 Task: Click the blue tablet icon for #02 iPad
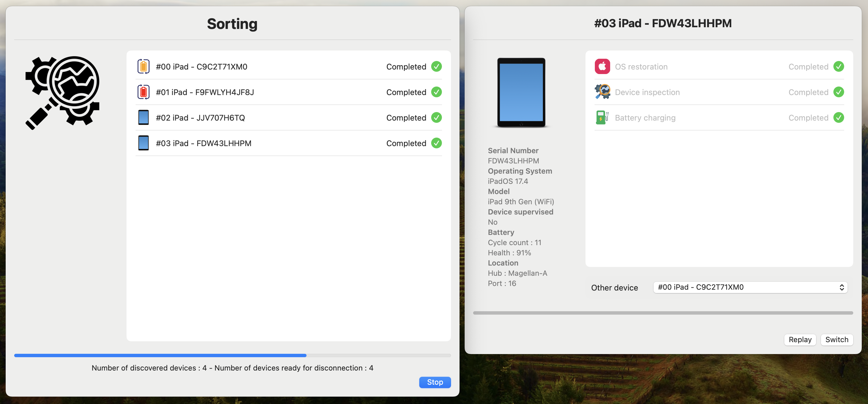coord(143,117)
